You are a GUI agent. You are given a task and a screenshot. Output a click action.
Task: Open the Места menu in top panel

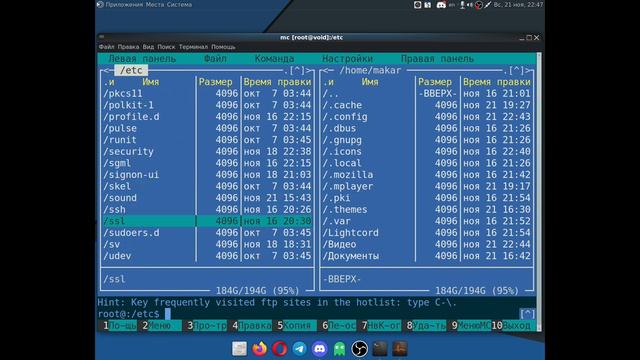click(x=155, y=5)
